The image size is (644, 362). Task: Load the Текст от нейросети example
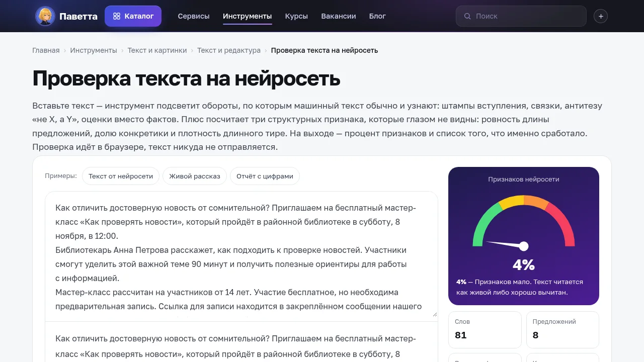tap(121, 176)
